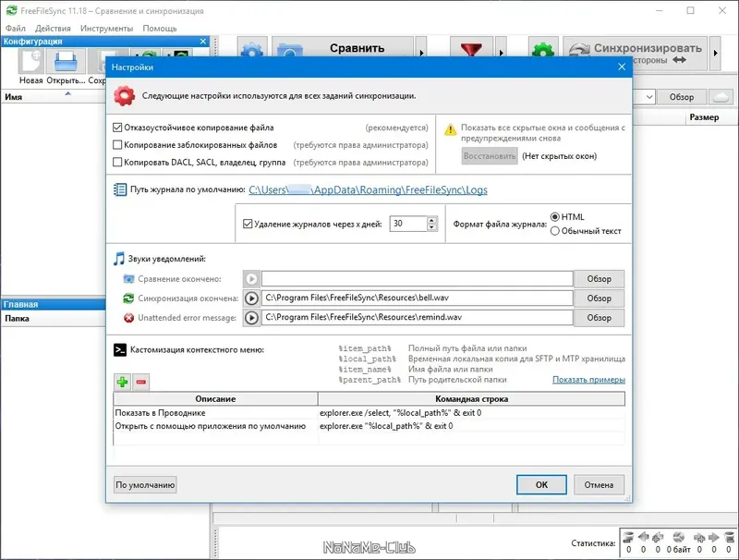The height and width of the screenshot is (560, 739).
Task: Click the music note notification sounds icon
Action: (119, 259)
